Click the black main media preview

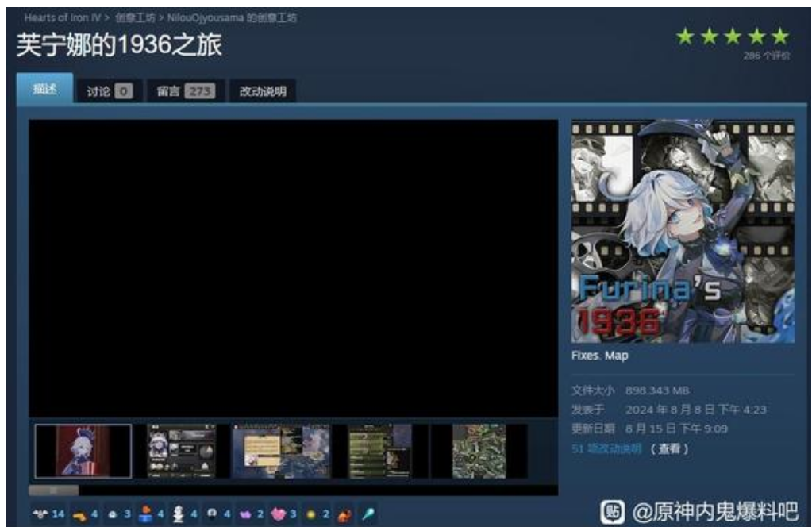(293, 268)
